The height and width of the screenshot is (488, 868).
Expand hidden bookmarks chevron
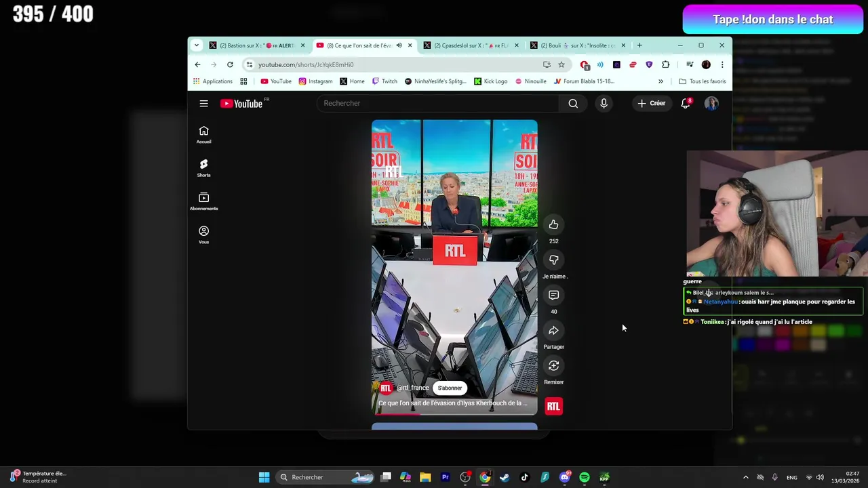(660, 81)
